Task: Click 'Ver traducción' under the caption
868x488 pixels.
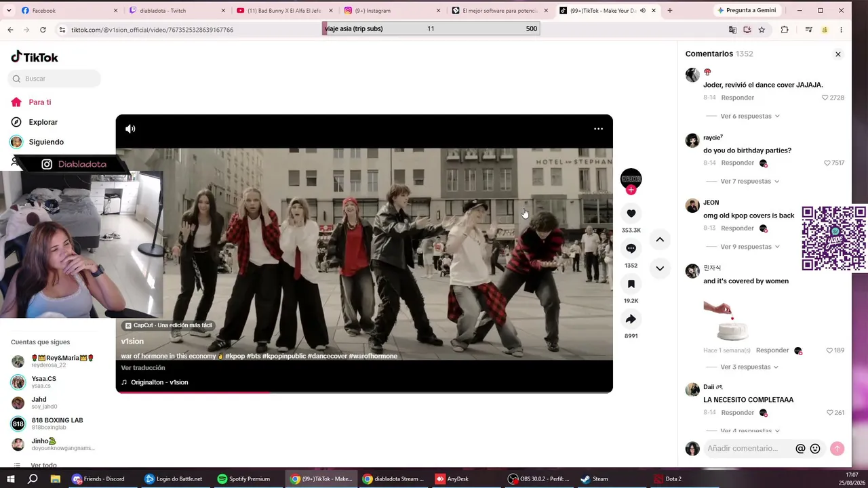Action: tap(143, 368)
